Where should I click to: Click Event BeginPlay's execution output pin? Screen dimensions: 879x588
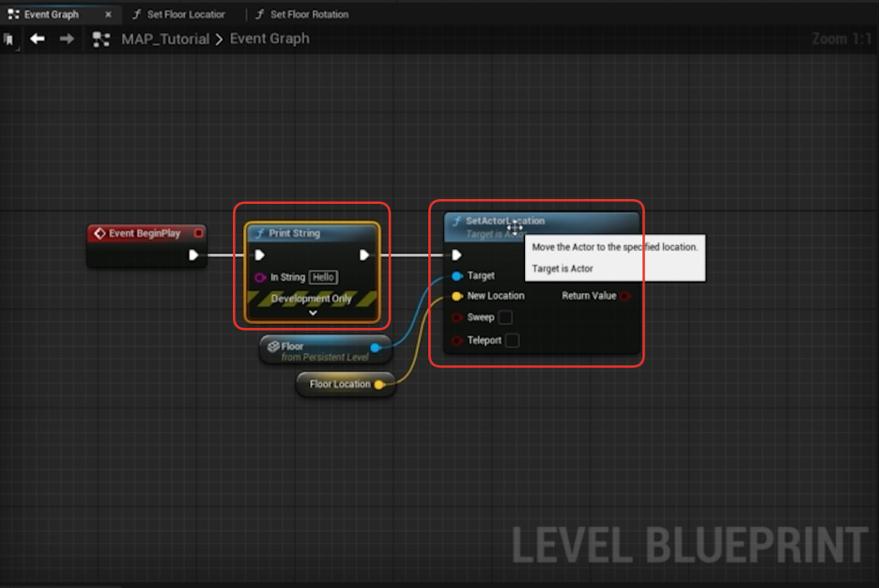(x=193, y=255)
